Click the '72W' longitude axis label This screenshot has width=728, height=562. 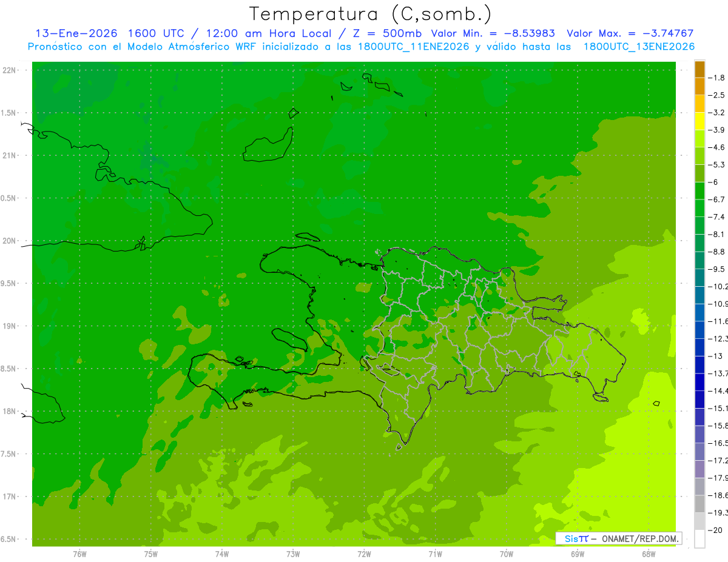pyautogui.click(x=364, y=554)
